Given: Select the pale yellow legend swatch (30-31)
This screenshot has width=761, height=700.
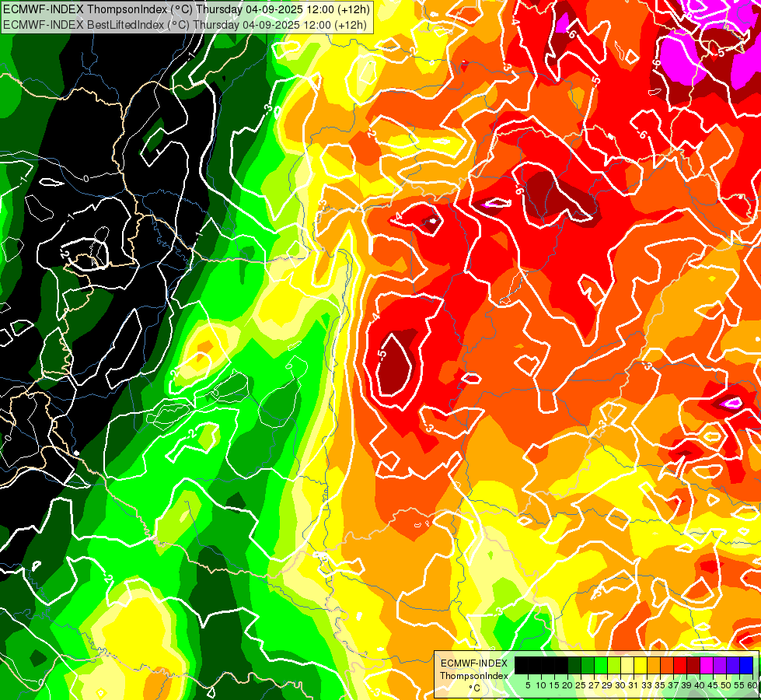Looking at the screenshot, I should pyautogui.click(x=627, y=665).
